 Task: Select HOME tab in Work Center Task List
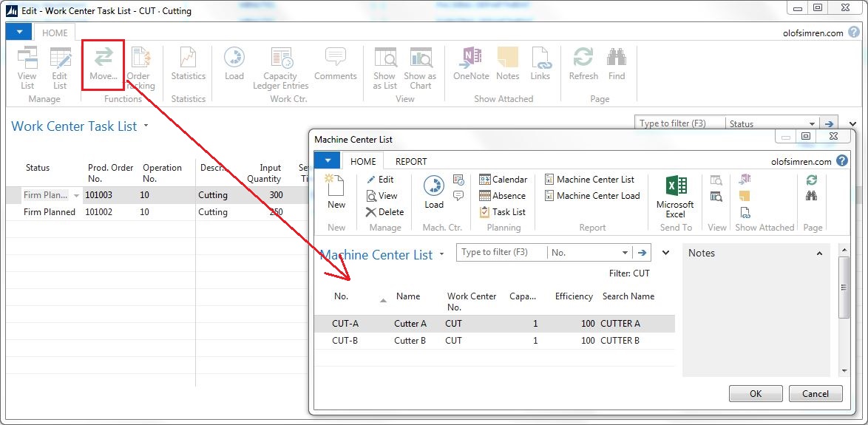55,33
